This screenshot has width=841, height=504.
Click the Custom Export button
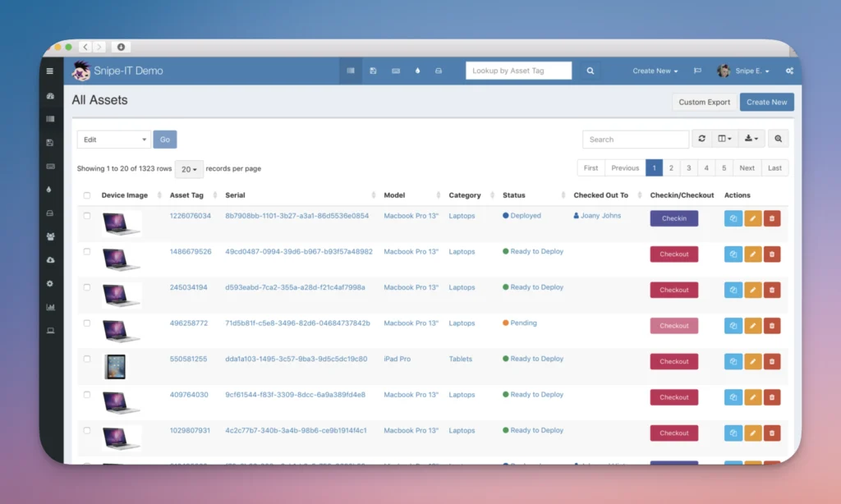click(x=704, y=103)
